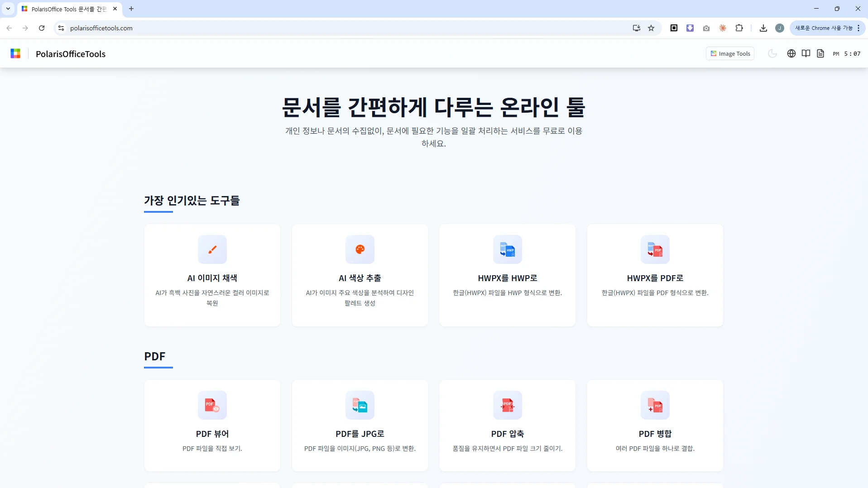Click the HWPX를 HWP로 conversion icon
Screen dimensions: 868x488
[508, 249]
